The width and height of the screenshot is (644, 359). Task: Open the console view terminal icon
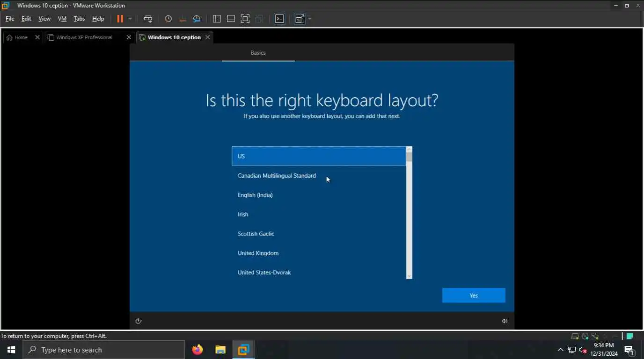click(279, 19)
